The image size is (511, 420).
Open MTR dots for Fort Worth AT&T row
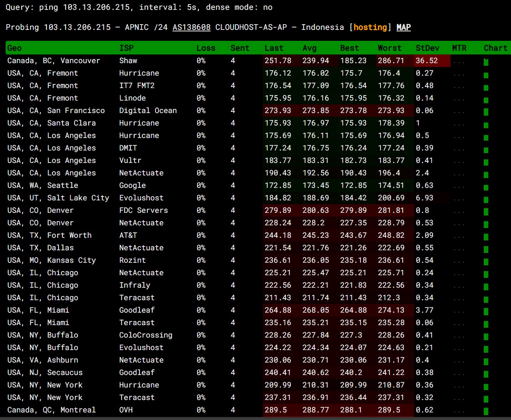(459, 237)
